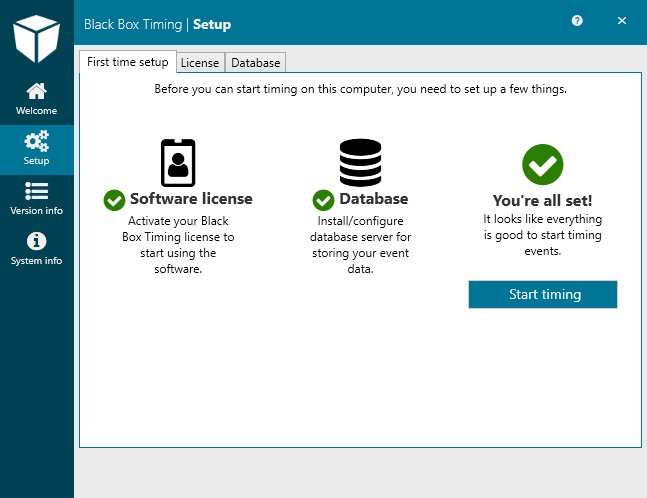Click the Black Box Timing cube logo
647x498 pixels.
pyautogui.click(x=36, y=38)
